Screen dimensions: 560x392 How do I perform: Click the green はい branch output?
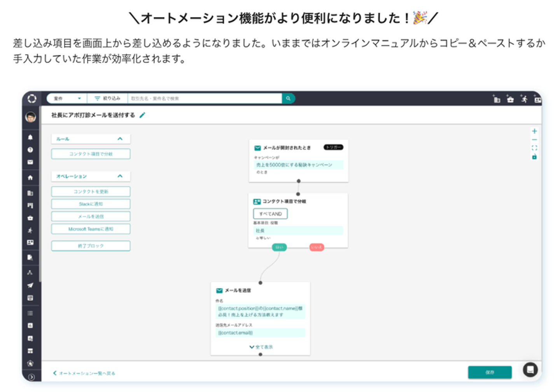pos(279,247)
